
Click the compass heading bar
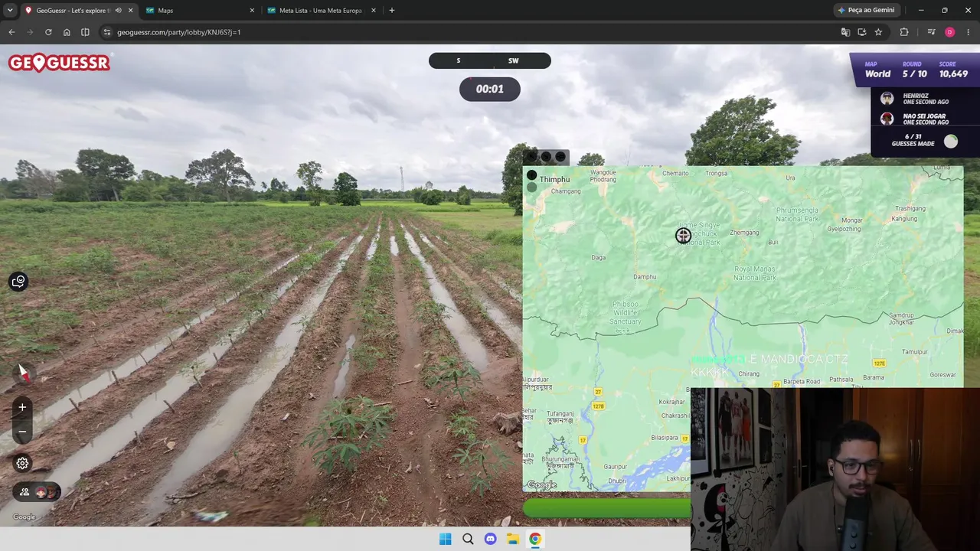pos(490,60)
